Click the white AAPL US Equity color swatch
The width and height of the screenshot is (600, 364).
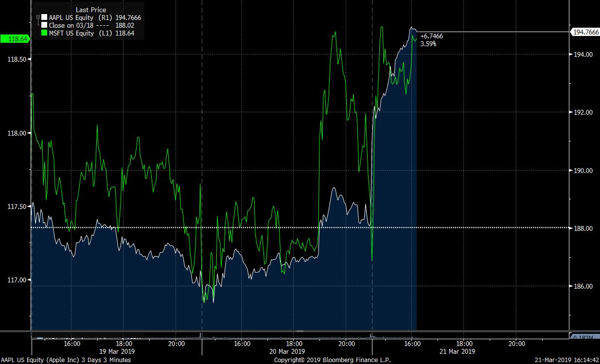coord(45,18)
